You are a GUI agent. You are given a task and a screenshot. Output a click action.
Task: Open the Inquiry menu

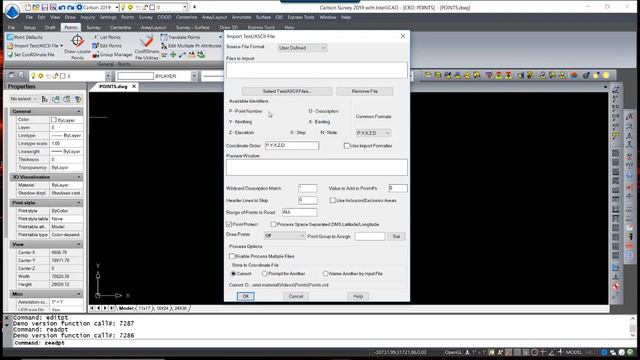click(x=88, y=17)
